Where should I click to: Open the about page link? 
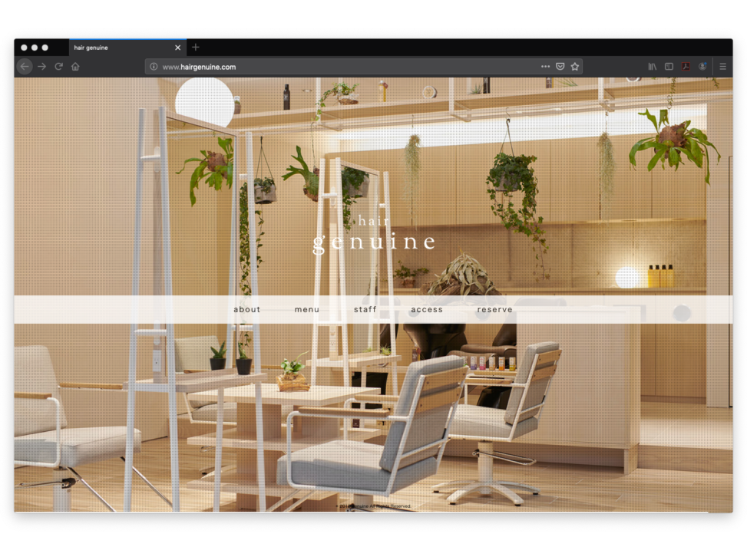click(247, 310)
